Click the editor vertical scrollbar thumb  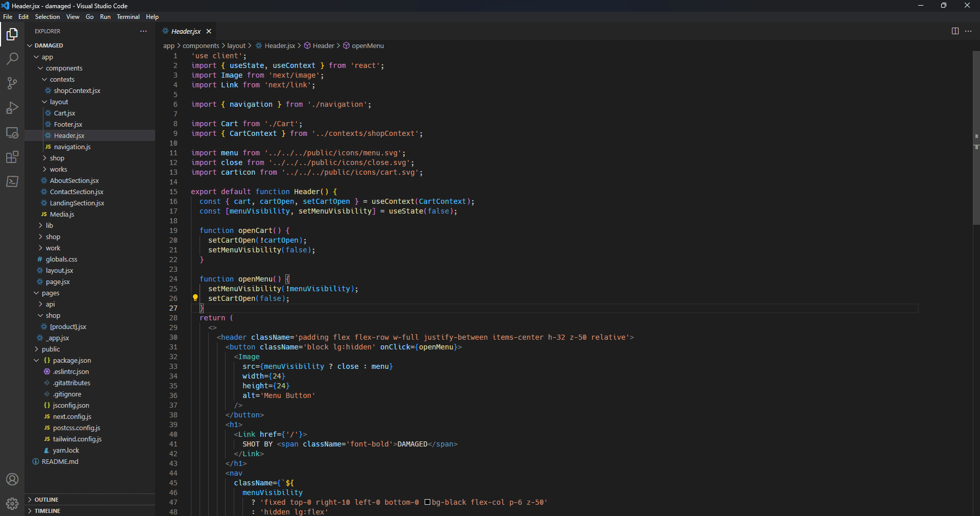coord(976,138)
